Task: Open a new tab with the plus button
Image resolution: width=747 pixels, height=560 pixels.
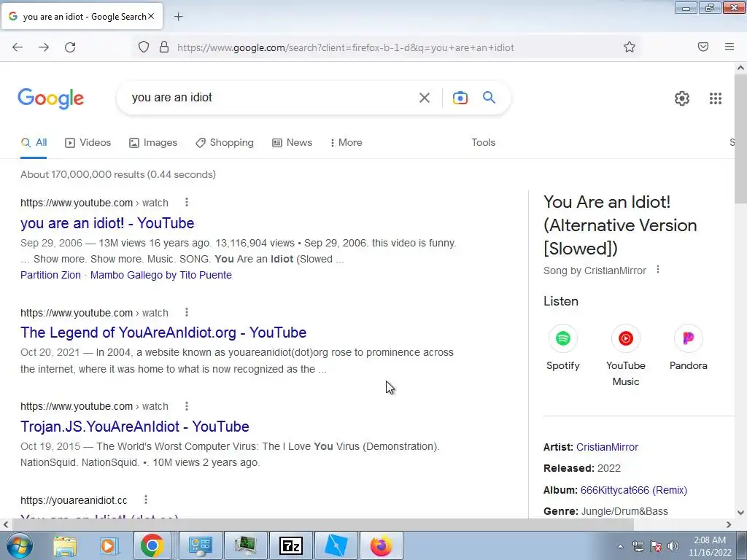Action: pyautogui.click(x=178, y=17)
